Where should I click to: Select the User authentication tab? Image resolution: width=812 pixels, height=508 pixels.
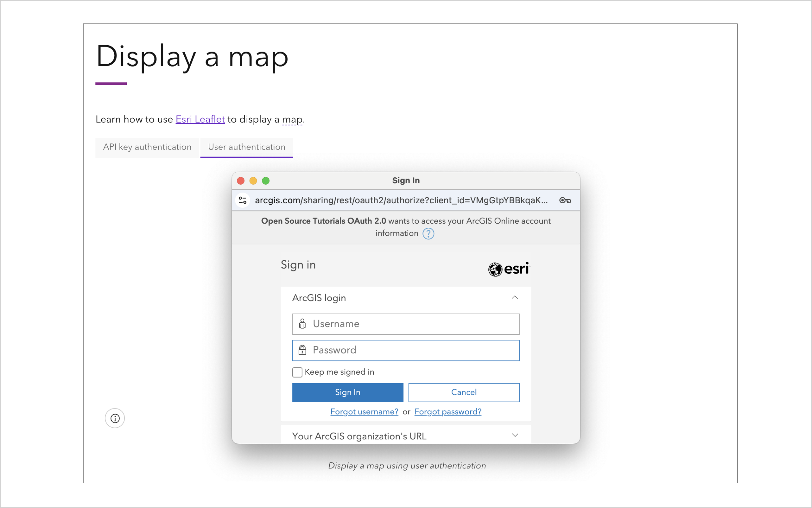tap(246, 147)
